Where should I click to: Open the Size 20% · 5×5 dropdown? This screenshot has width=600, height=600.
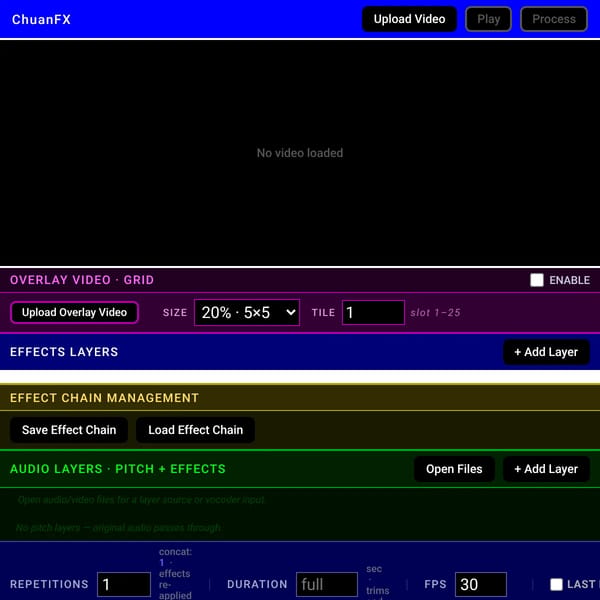[x=247, y=313]
